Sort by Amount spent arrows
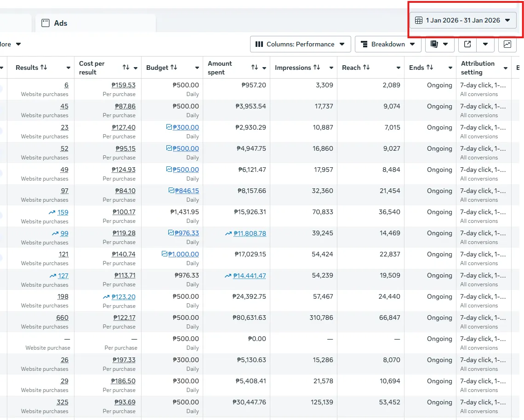 click(255, 68)
